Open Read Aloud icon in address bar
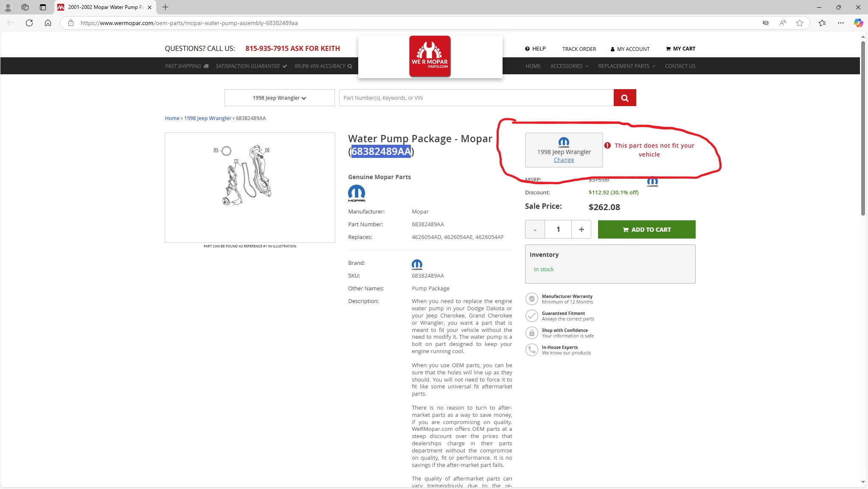 tap(783, 23)
